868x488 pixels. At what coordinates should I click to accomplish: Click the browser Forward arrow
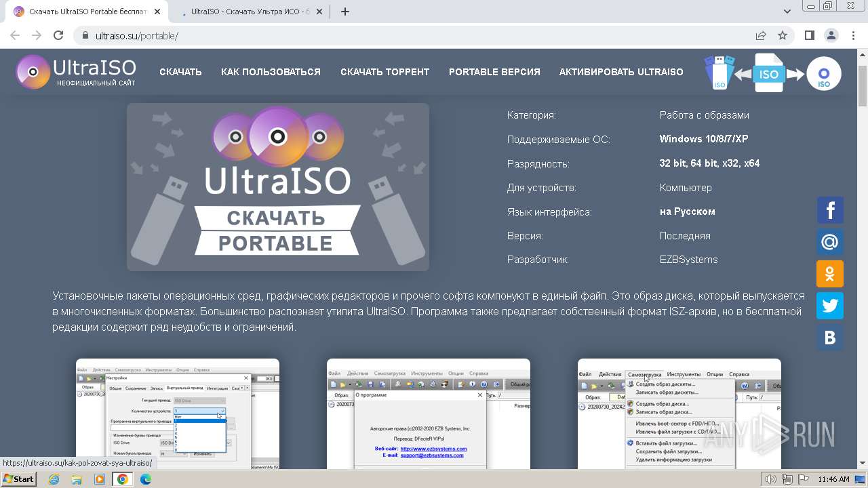[x=37, y=35]
